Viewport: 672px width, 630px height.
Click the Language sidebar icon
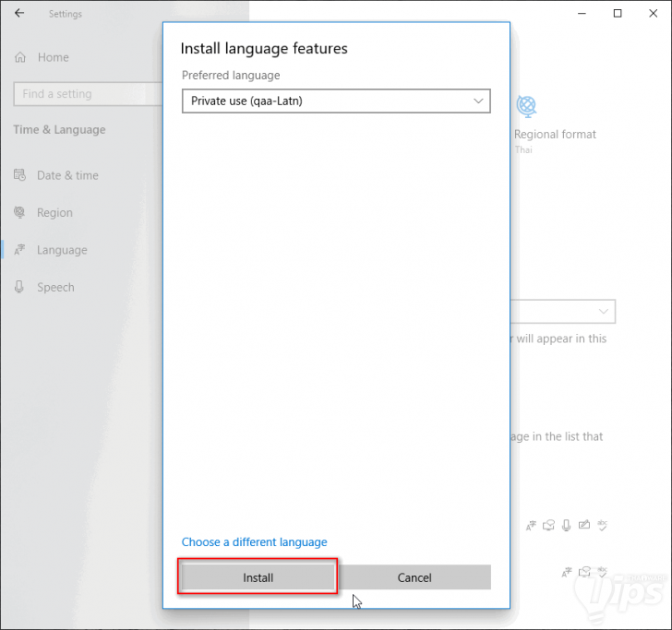[x=19, y=249]
